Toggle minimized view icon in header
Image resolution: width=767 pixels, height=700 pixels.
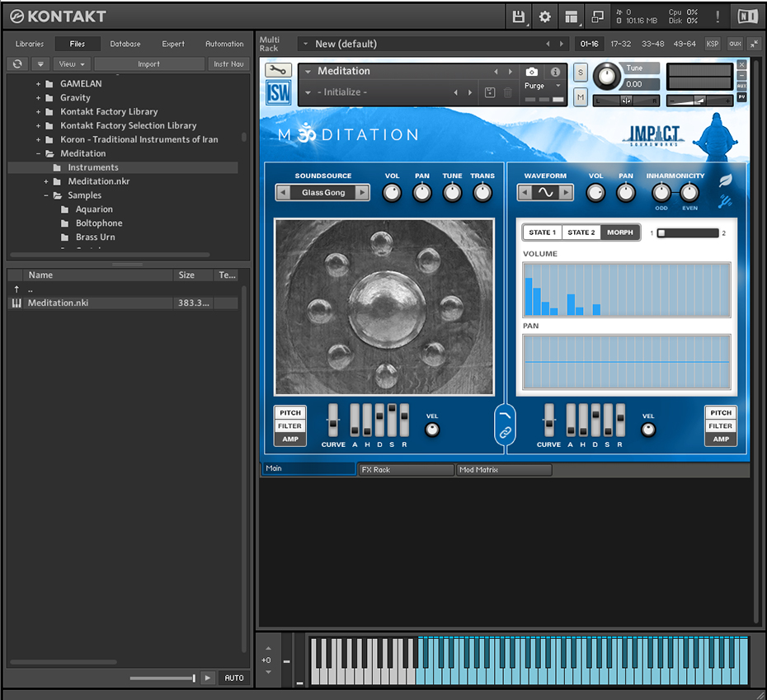pos(598,16)
